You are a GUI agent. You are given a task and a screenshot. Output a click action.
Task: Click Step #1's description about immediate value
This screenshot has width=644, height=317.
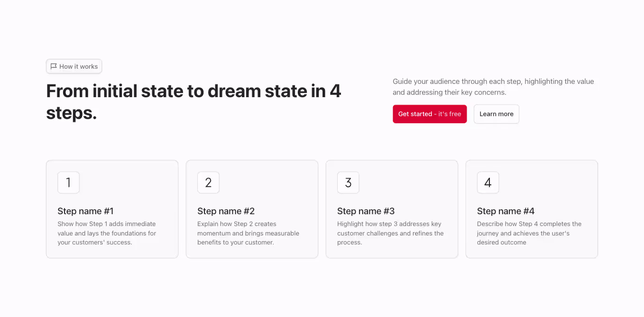106,233
